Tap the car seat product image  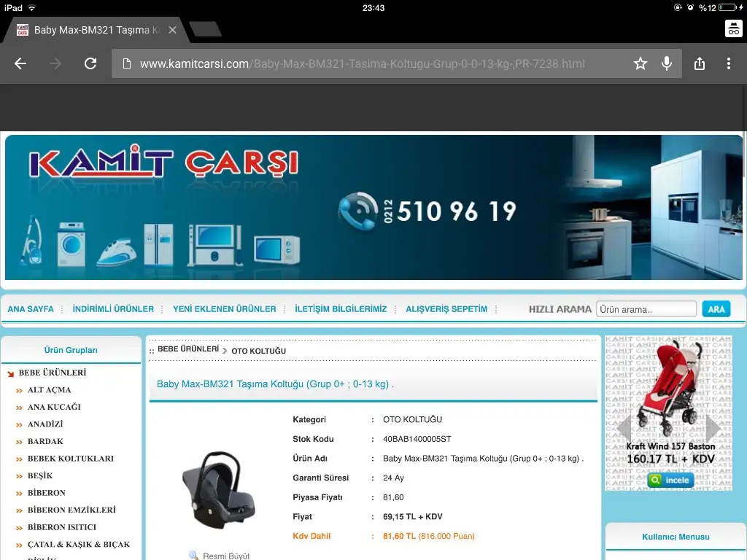coord(219,490)
